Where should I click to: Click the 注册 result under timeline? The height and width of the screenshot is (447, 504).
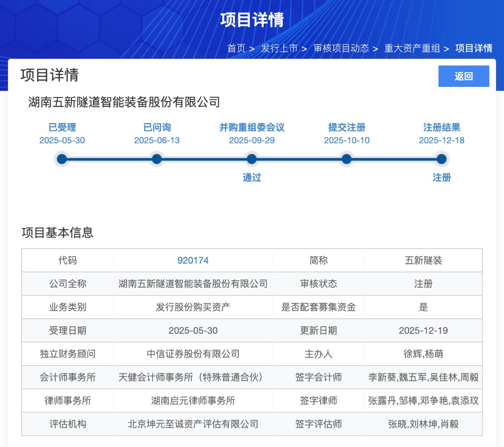[441, 178]
